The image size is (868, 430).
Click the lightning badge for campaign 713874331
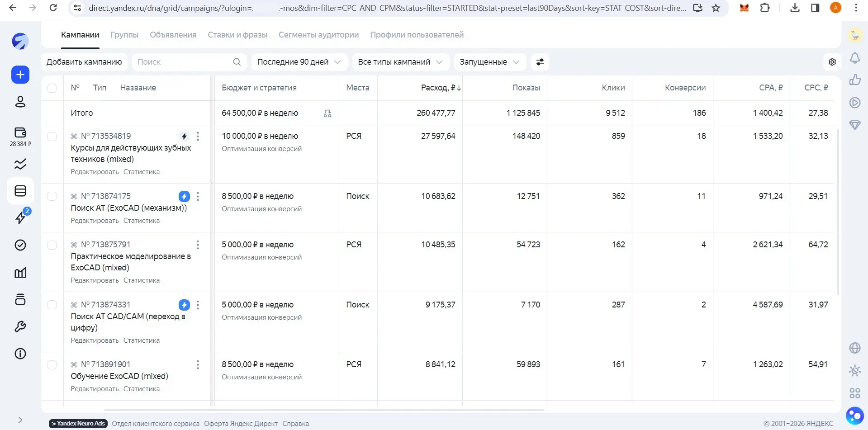(x=184, y=305)
